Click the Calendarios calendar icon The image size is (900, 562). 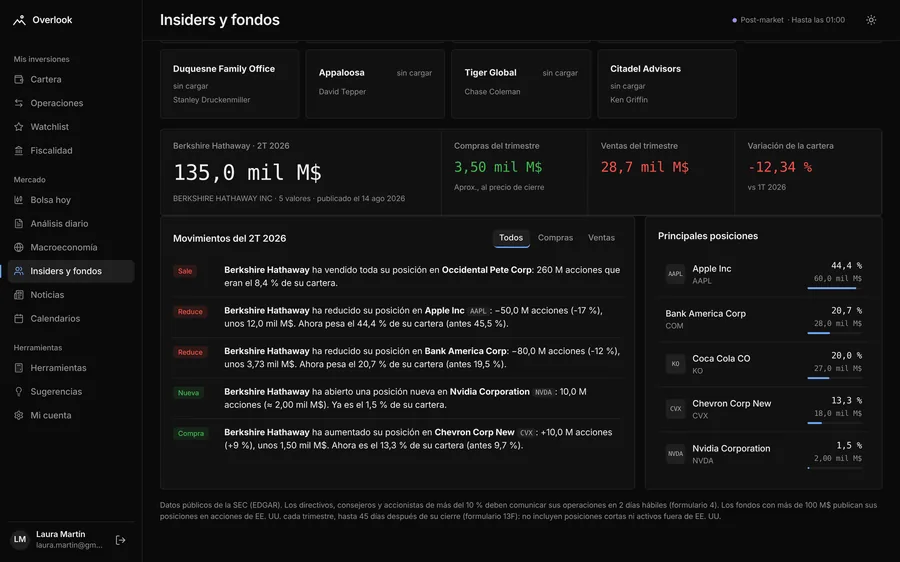coord(19,319)
